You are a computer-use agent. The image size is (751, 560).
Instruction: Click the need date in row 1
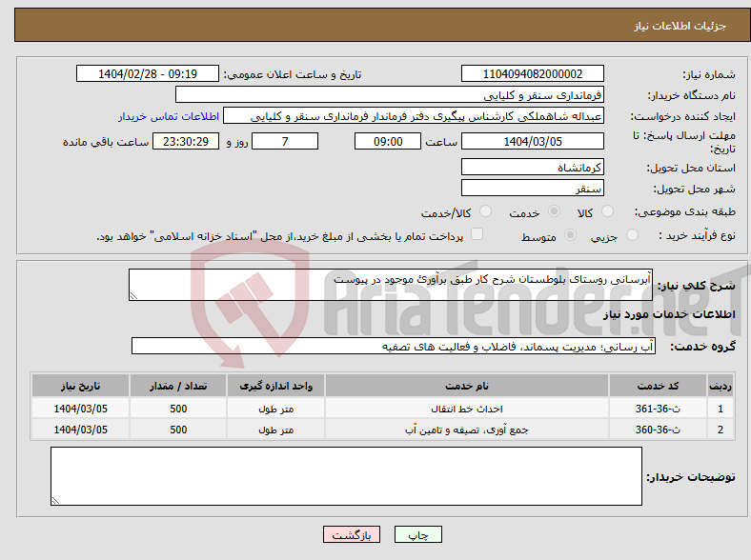[80, 409]
